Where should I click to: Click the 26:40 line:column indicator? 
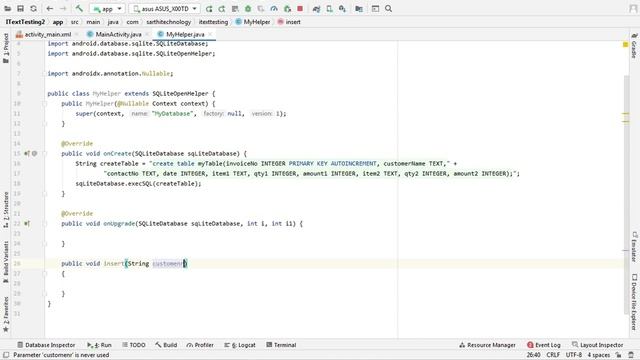point(533,355)
